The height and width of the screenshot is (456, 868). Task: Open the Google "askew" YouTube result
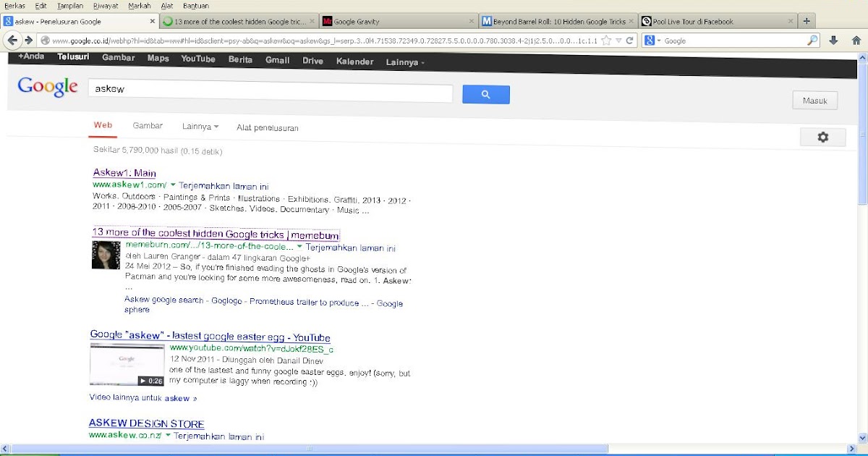[x=210, y=337]
